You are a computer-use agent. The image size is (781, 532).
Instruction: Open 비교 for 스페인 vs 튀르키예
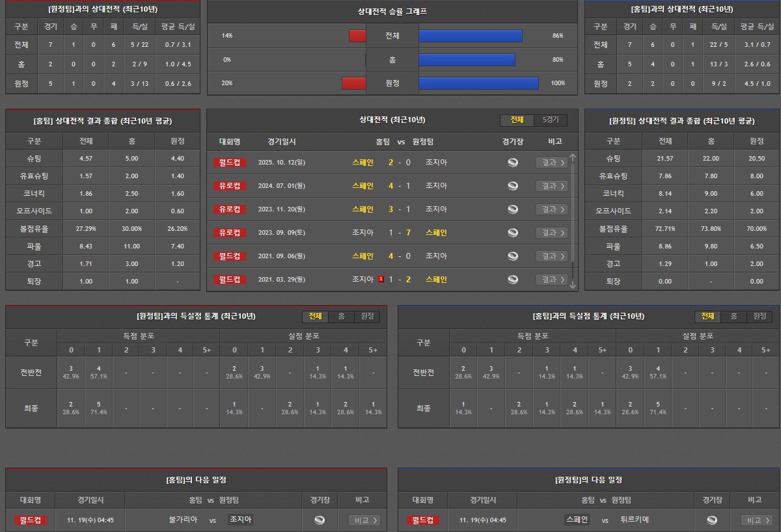[757, 520]
